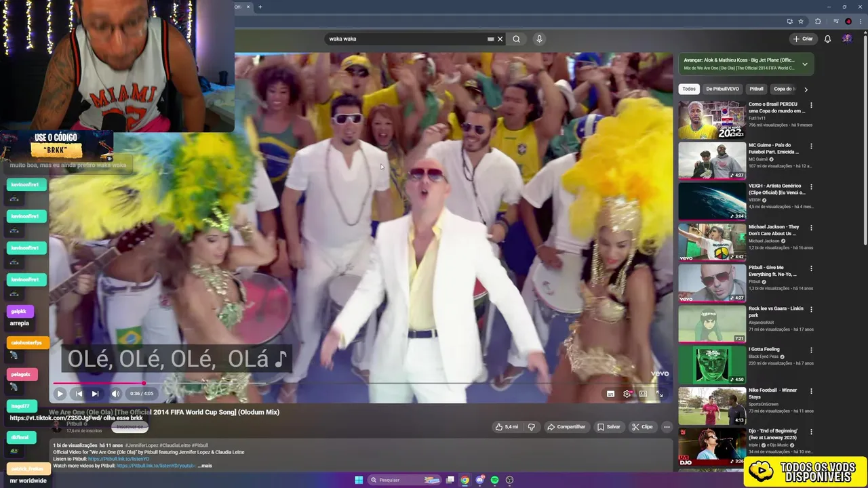Open Nike Football Winner Stays title

tap(772, 393)
